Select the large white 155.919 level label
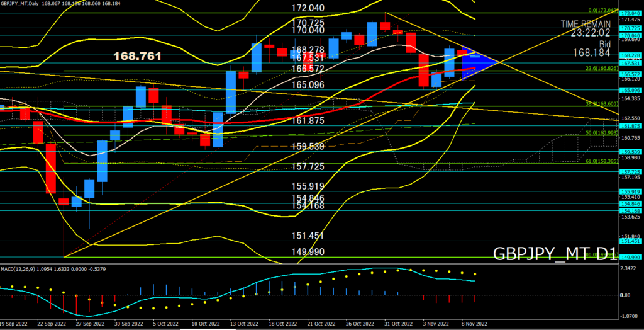This screenshot has height=330, width=644. [x=308, y=186]
